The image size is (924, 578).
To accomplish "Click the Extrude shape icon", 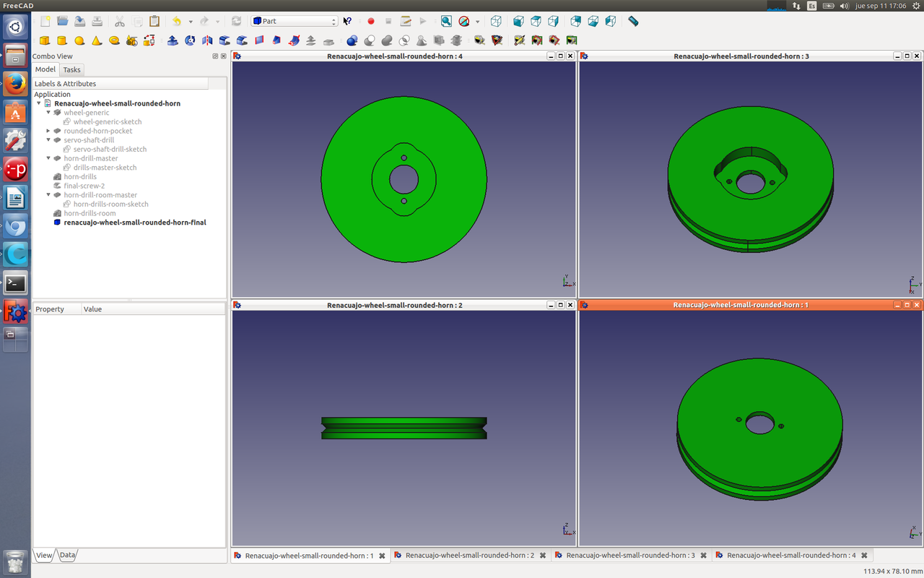I will tap(173, 40).
